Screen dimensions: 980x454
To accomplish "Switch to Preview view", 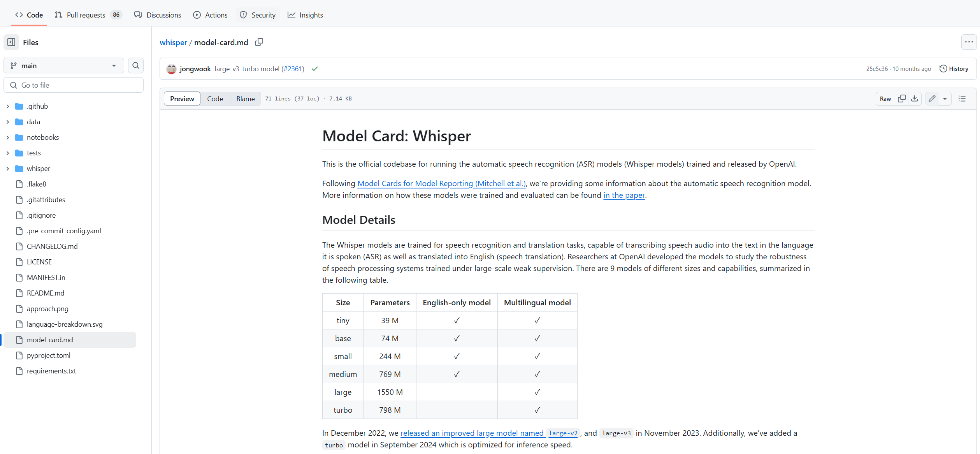I will point(182,99).
